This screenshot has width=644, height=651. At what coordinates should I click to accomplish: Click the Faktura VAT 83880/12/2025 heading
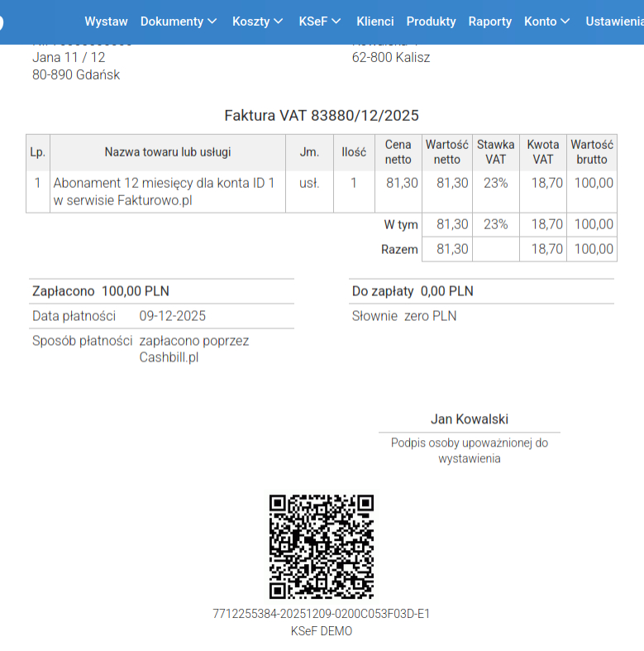(x=322, y=116)
